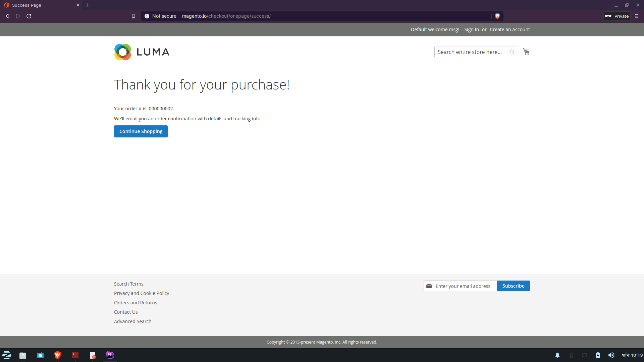This screenshot has height=362, width=644.
Task: Click the Luma logo
Action: [x=142, y=52]
